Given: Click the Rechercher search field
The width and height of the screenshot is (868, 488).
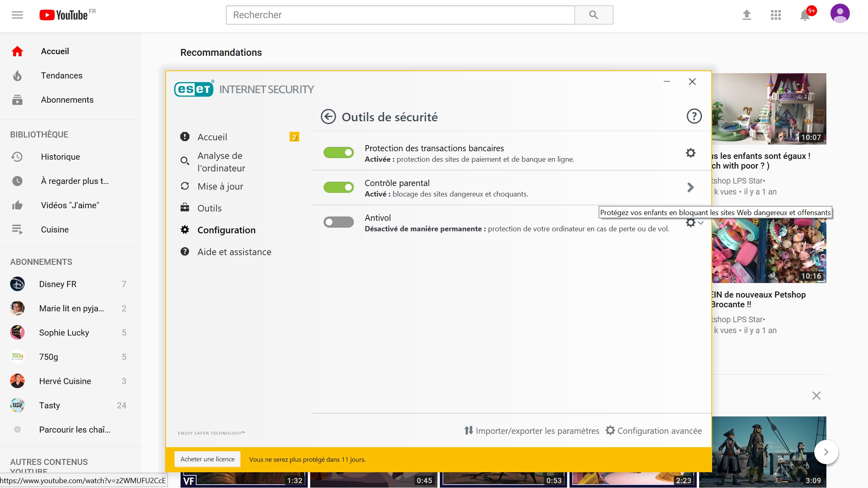Looking at the screenshot, I should pos(400,15).
